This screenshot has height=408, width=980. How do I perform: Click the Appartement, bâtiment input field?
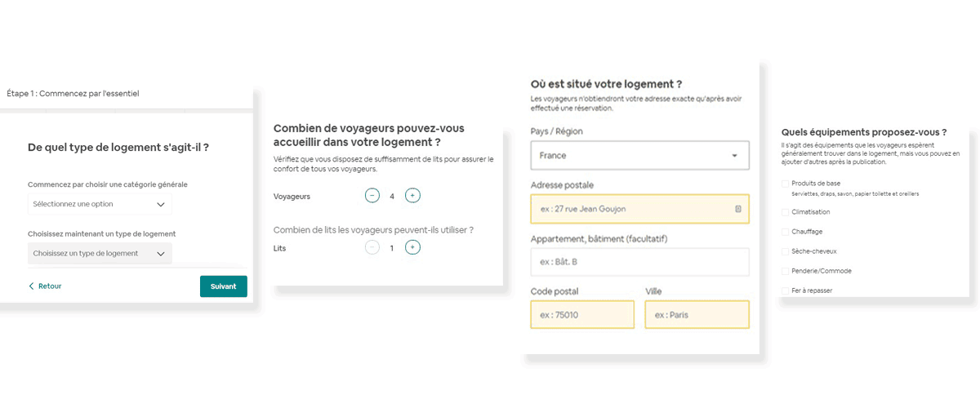(x=639, y=262)
